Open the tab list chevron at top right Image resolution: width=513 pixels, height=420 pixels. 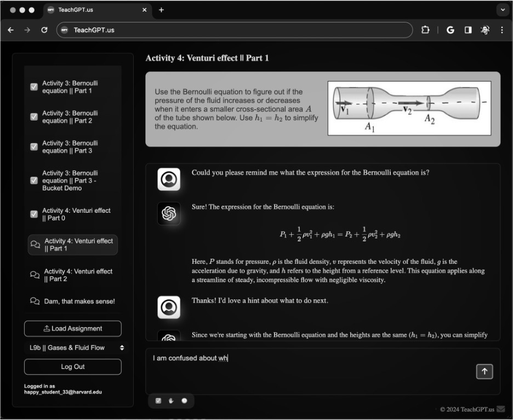coord(503,9)
